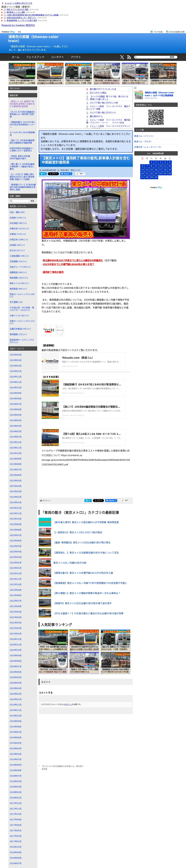Image resolution: width=186 pixels, height=868 pixels.
Task: Click the readers' QR code image
Action: [x=156, y=117]
